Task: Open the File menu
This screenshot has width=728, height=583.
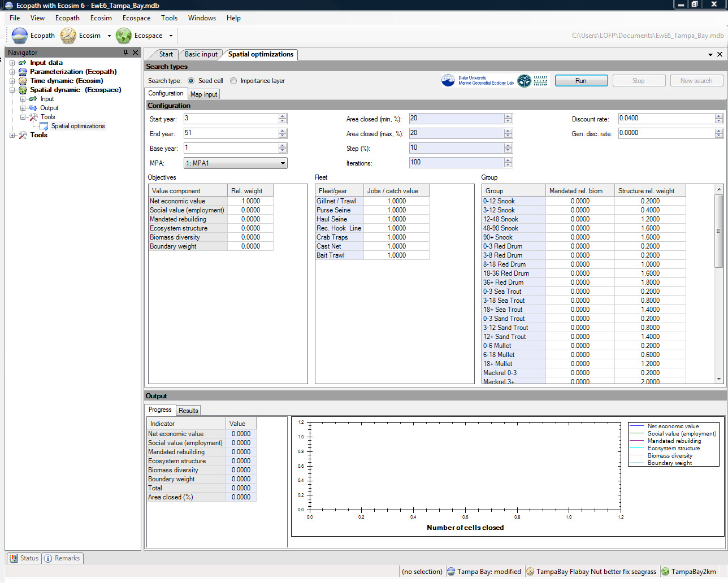Action: tap(15, 18)
